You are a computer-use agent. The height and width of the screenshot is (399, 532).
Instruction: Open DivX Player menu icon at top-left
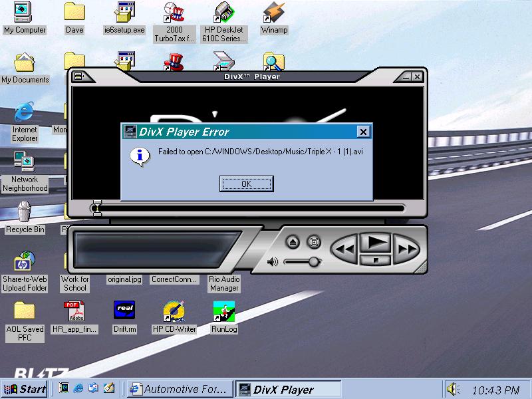click(x=78, y=76)
